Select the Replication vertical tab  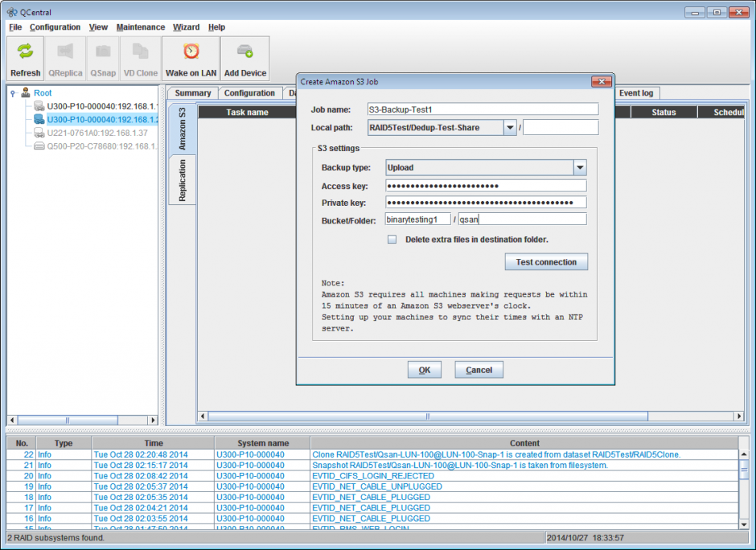click(182, 180)
